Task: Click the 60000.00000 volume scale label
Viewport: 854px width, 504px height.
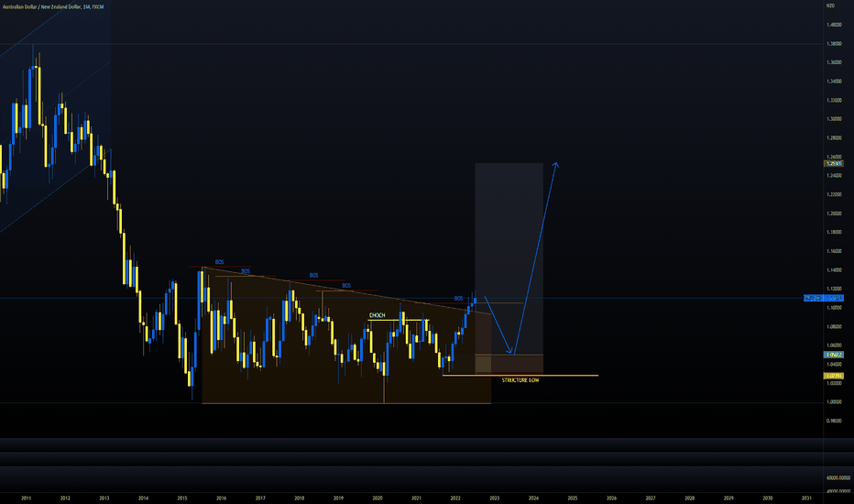Action: 838,477
